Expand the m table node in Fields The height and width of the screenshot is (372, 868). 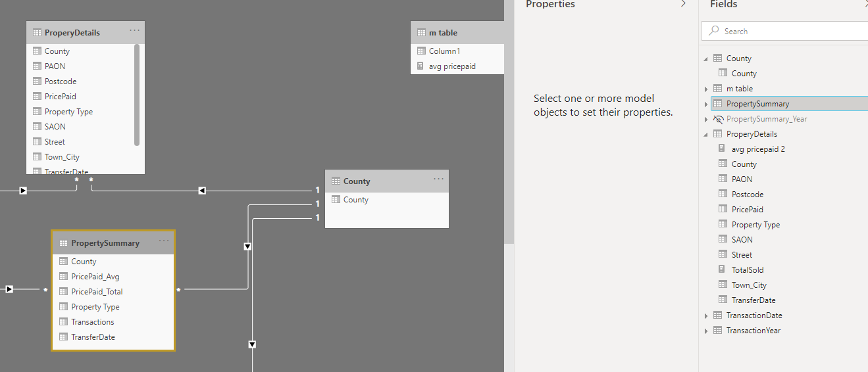click(x=706, y=89)
